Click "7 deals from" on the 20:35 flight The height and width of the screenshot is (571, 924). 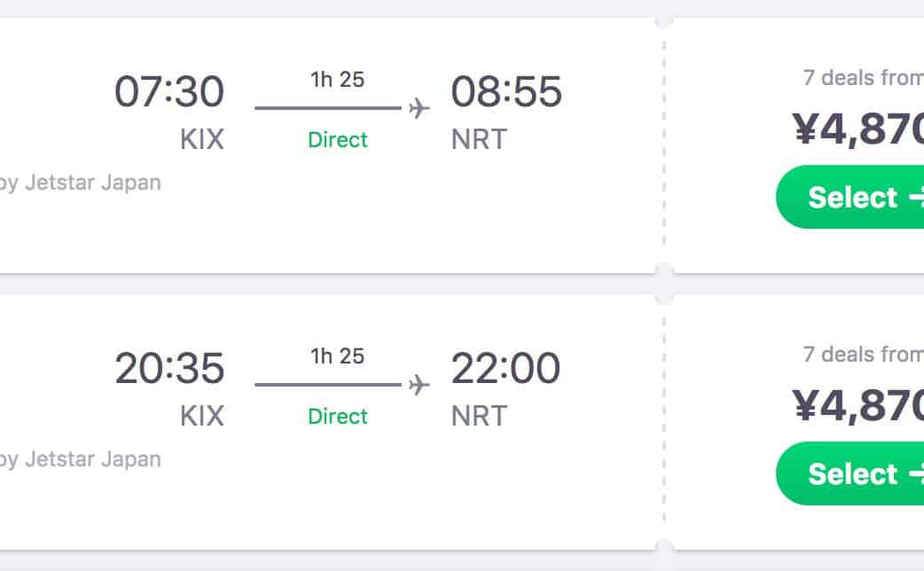coord(863,355)
